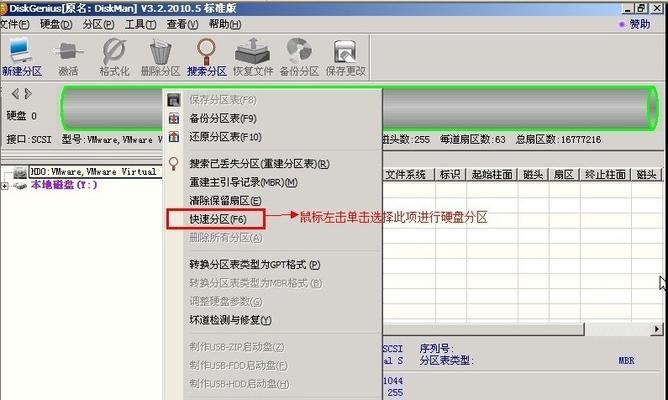Open the 分区(P) menu

point(98,24)
